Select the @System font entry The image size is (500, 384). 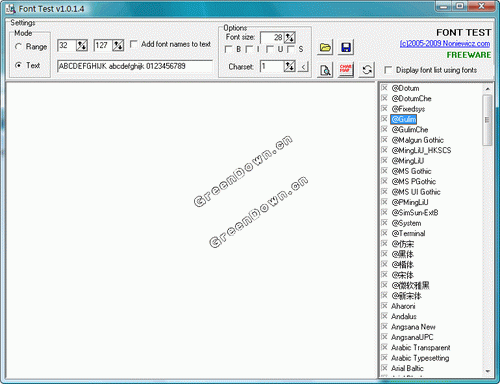coord(406,223)
